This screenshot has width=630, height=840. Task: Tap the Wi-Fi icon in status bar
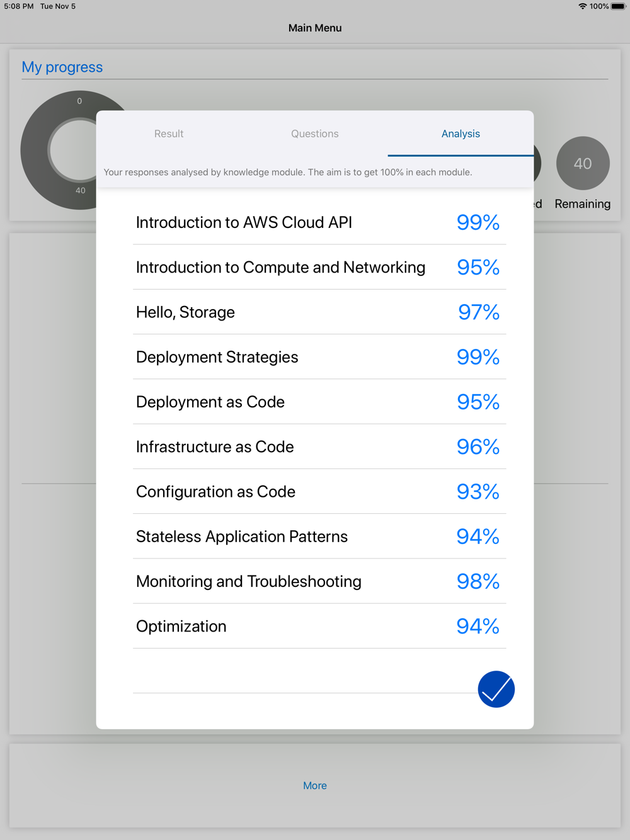[x=583, y=6]
